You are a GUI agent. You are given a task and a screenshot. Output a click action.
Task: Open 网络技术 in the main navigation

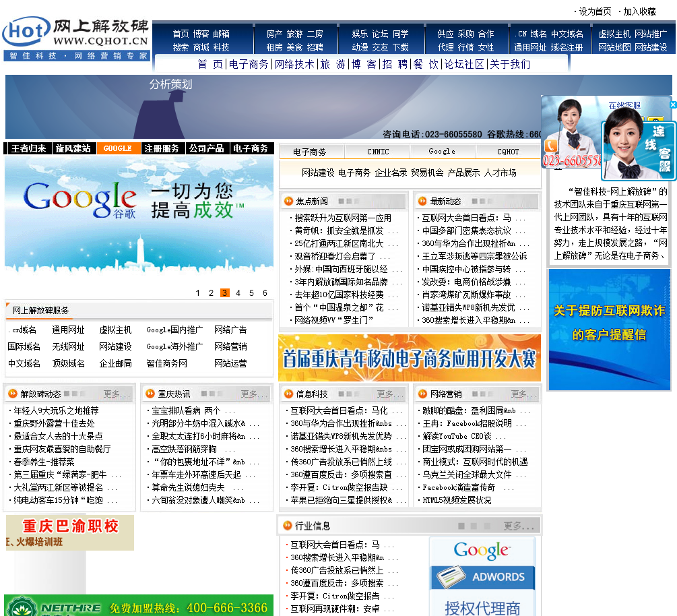(294, 65)
